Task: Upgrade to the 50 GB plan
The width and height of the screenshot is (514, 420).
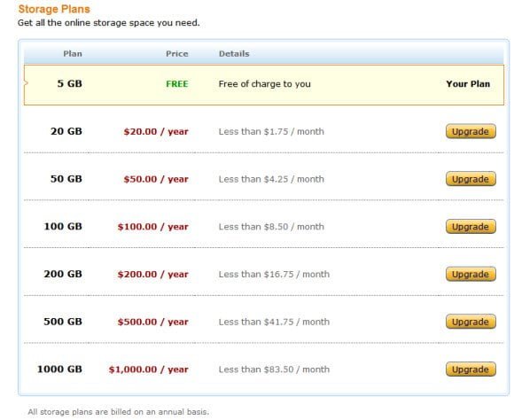Action: click(x=471, y=179)
